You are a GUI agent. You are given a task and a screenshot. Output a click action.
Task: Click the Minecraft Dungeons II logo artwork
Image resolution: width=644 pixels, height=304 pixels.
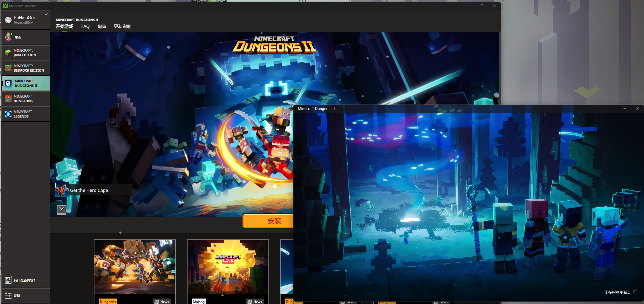[275, 45]
